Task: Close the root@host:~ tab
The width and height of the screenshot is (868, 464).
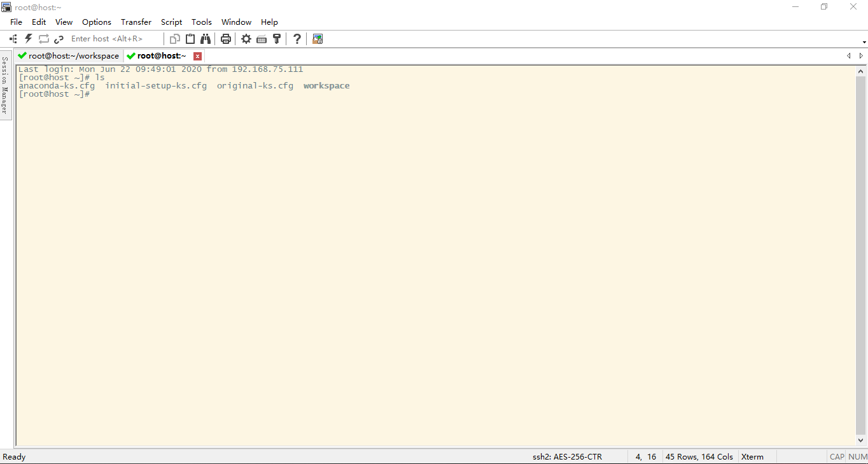Action: click(198, 56)
